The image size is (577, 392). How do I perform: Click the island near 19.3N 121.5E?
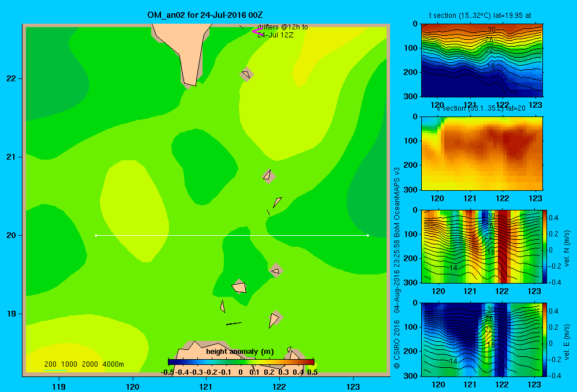pos(239,287)
